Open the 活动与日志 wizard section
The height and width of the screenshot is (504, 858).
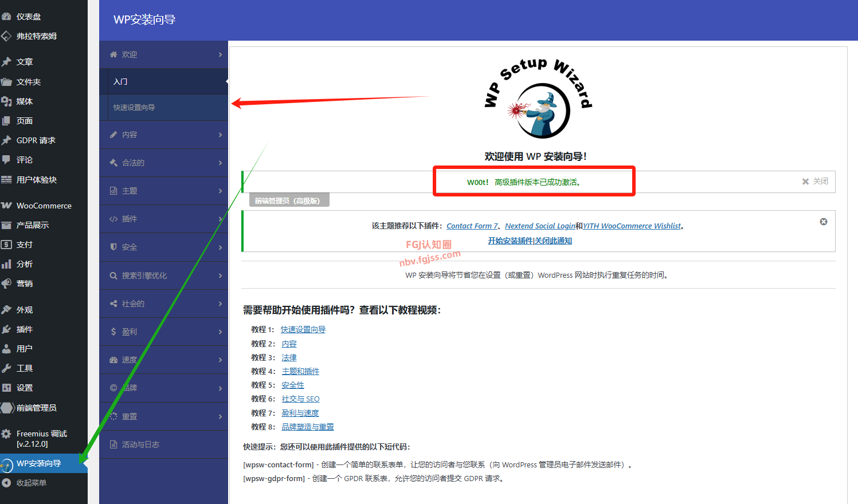(163, 444)
